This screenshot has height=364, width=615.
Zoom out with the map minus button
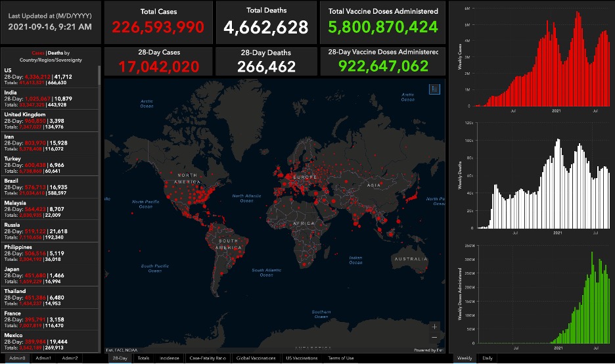point(434,337)
